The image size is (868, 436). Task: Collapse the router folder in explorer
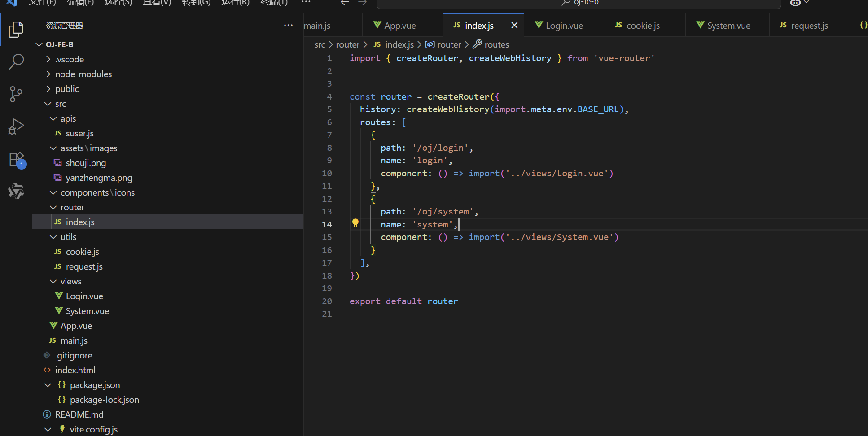pyautogui.click(x=53, y=207)
